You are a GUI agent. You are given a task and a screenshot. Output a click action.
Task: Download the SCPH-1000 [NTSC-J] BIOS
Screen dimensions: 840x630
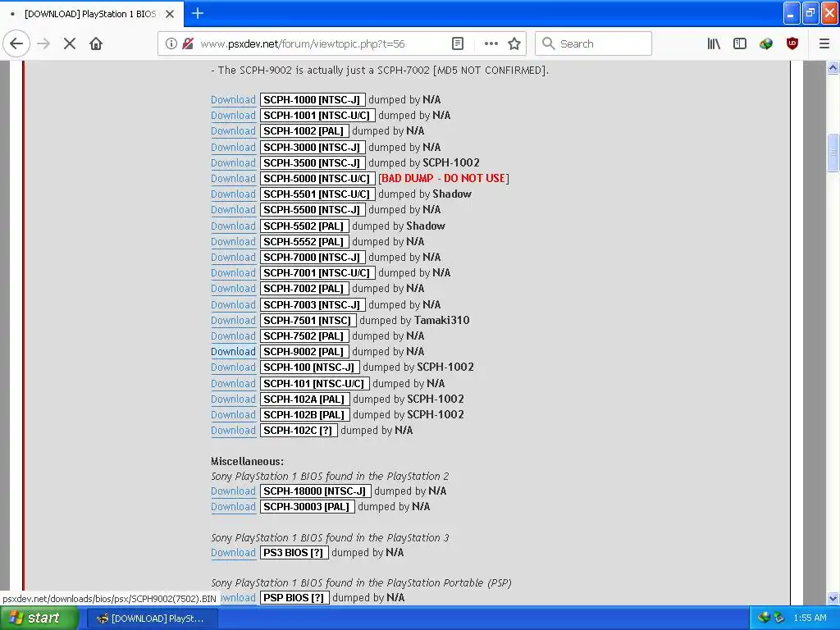[x=233, y=99]
